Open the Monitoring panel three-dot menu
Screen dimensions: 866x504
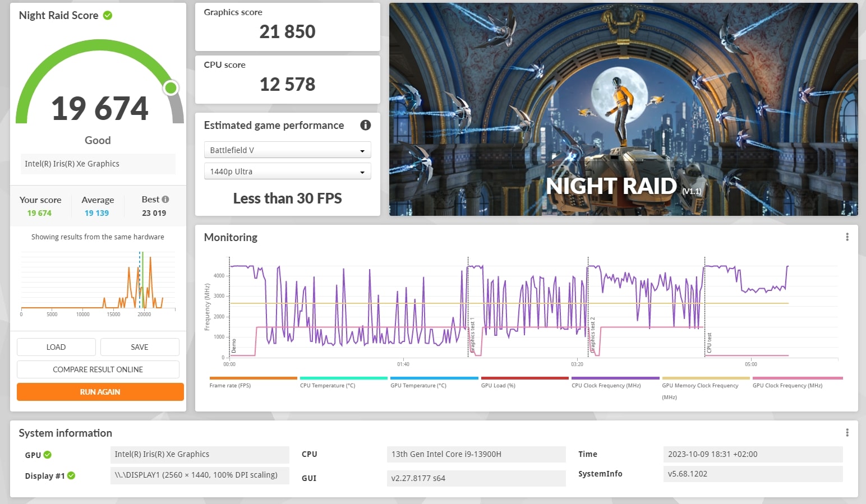point(847,237)
